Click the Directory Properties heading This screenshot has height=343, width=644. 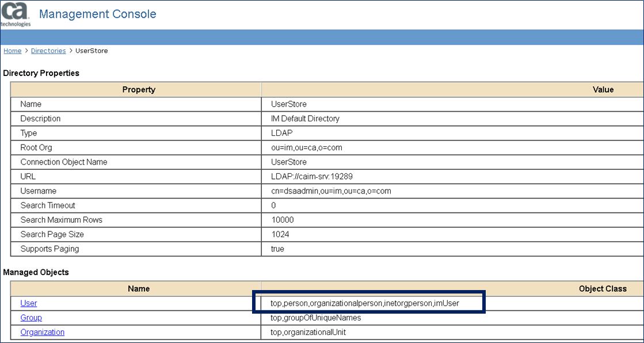(x=41, y=73)
